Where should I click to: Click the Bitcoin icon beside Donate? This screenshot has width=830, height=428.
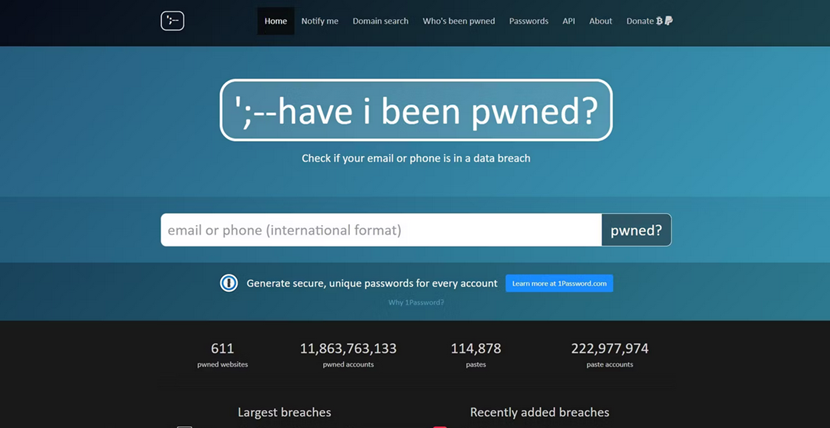click(660, 21)
